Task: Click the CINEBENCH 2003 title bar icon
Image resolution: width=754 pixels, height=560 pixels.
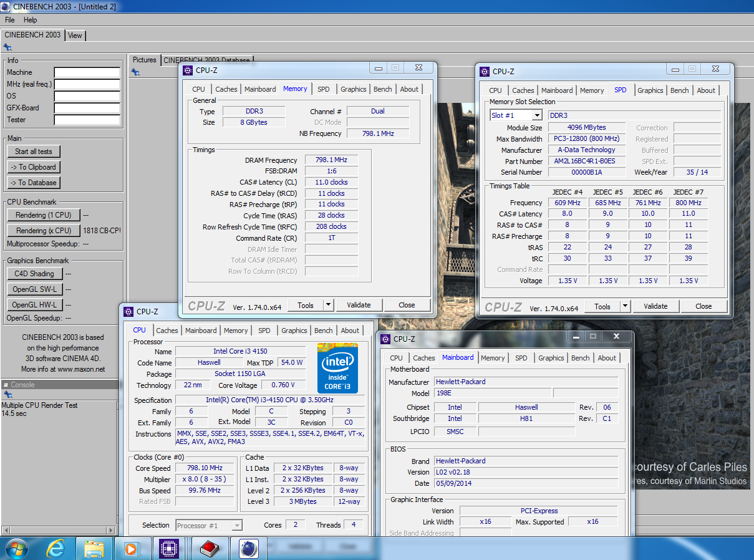Action: tap(6, 7)
